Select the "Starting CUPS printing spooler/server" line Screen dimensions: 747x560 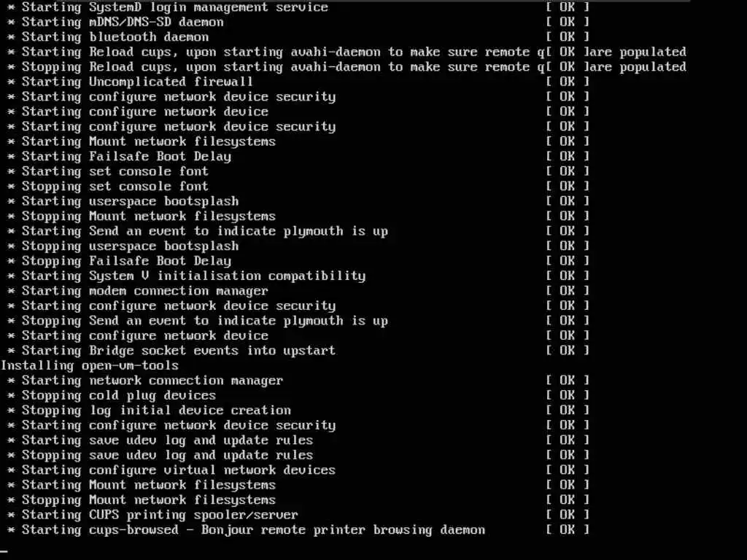coord(160,515)
